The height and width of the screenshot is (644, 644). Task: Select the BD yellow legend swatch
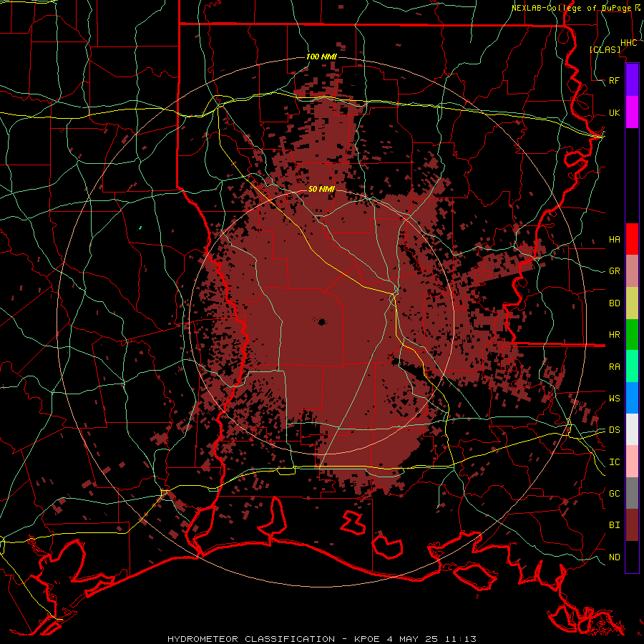coord(632,303)
